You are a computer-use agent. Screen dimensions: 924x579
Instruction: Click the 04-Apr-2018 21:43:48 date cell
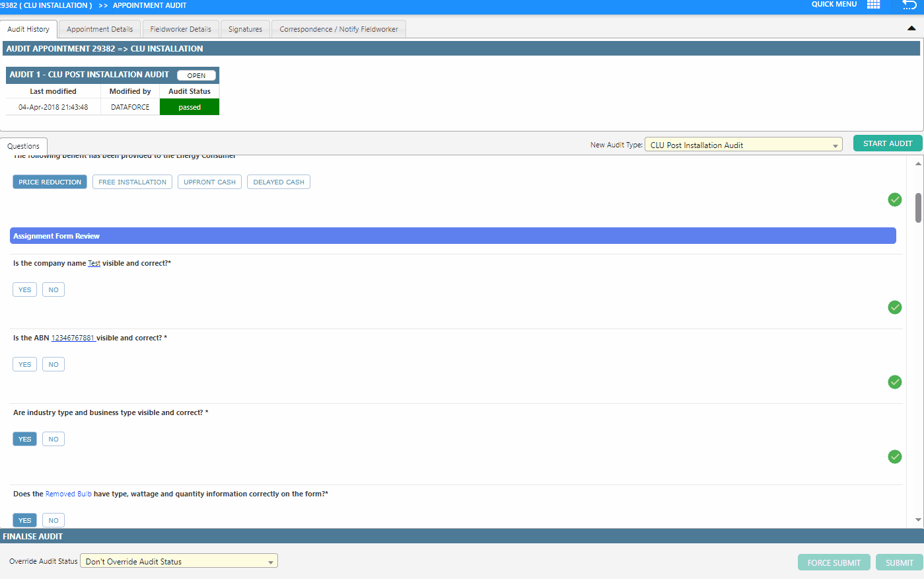(53, 107)
